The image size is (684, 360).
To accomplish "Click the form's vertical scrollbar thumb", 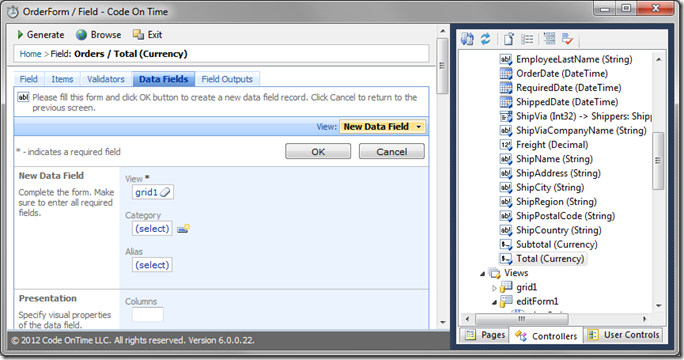I will (x=442, y=66).
